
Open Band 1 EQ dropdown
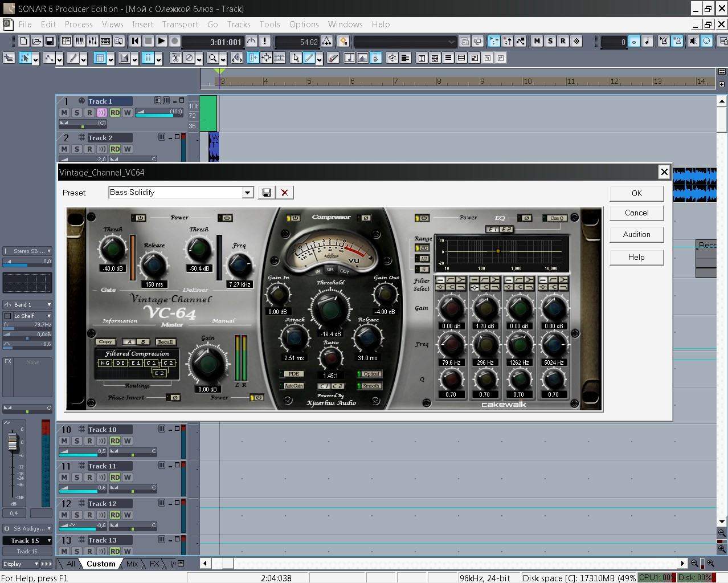click(27, 304)
